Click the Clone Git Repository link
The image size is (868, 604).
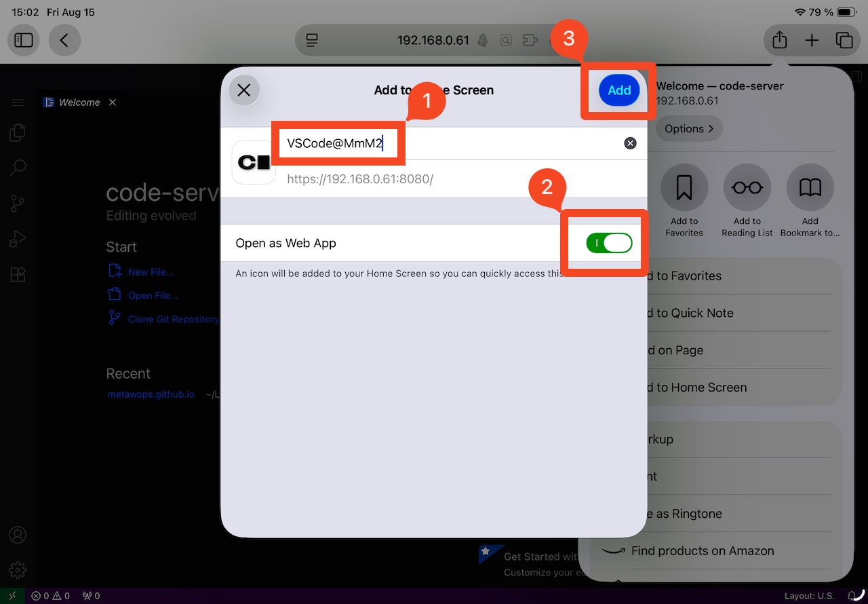[174, 319]
